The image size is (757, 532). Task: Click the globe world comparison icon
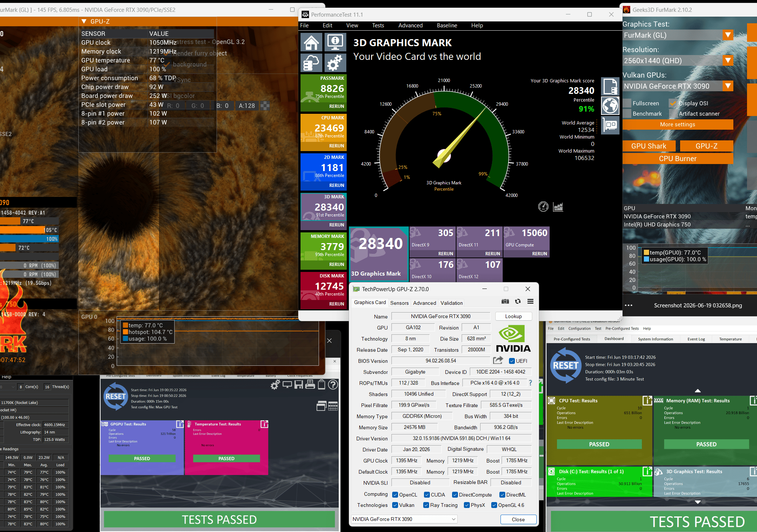[x=610, y=106]
